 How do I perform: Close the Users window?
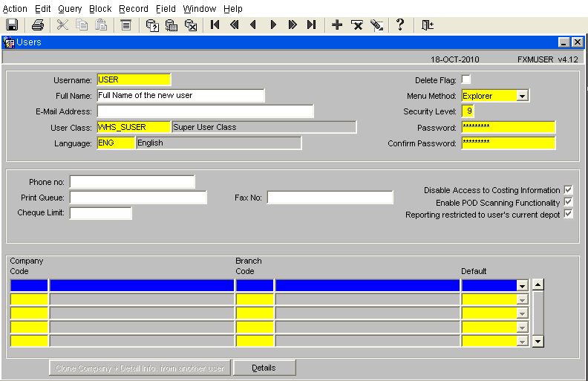coord(578,42)
